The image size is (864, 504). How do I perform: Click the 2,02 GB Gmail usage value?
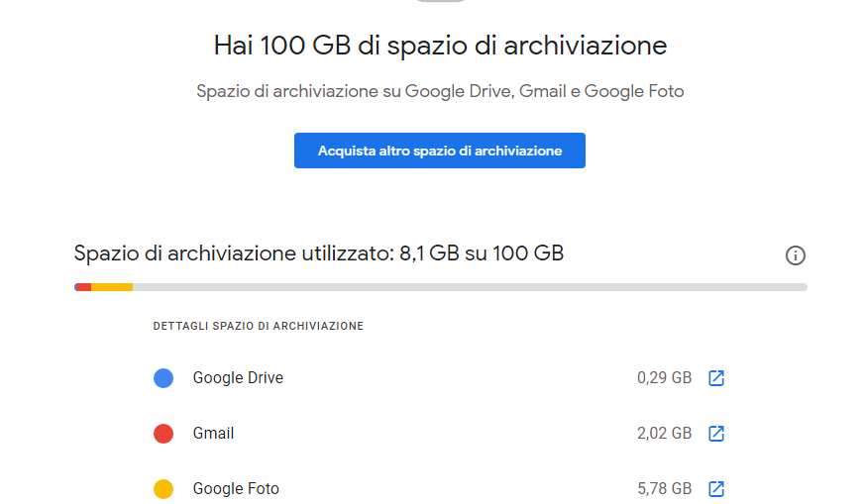pyautogui.click(x=664, y=434)
